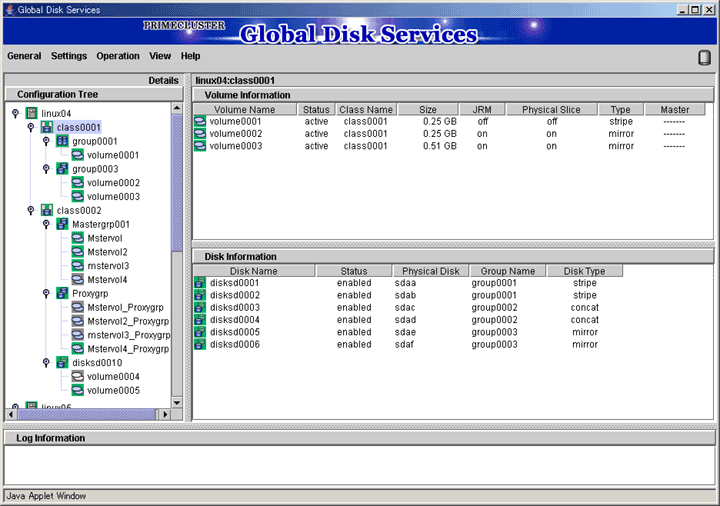This screenshot has height=506, width=720.
Task: Collapse the group0003 tree node
Action: (46, 169)
